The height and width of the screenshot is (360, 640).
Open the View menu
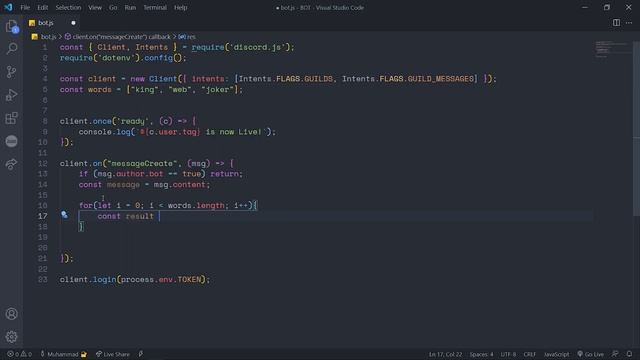[95, 7]
